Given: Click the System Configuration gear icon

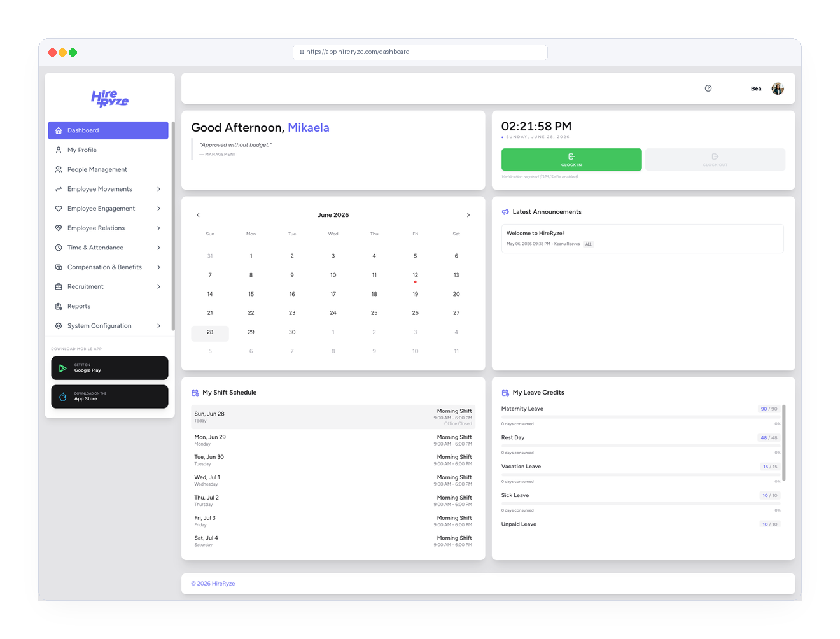Looking at the screenshot, I should 59,326.
